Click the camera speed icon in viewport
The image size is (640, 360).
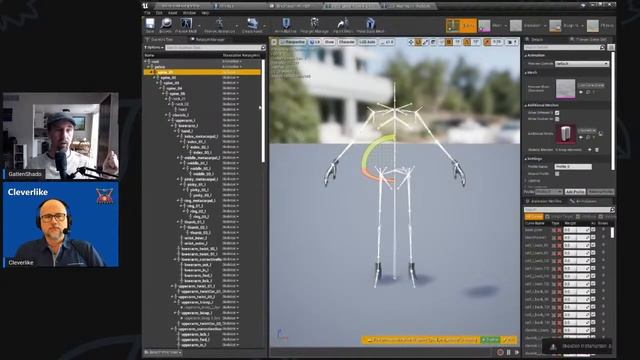pos(510,42)
